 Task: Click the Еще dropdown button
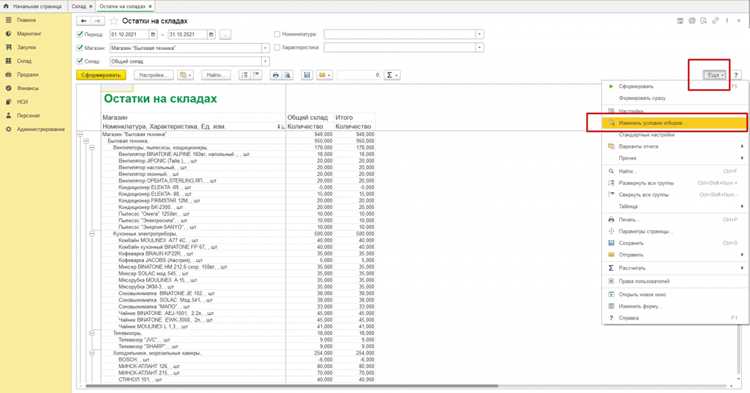click(x=715, y=75)
